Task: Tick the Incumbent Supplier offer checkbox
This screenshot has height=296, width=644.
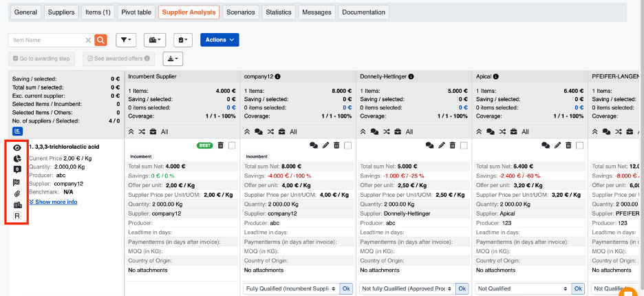Action: tap(232, 145)
